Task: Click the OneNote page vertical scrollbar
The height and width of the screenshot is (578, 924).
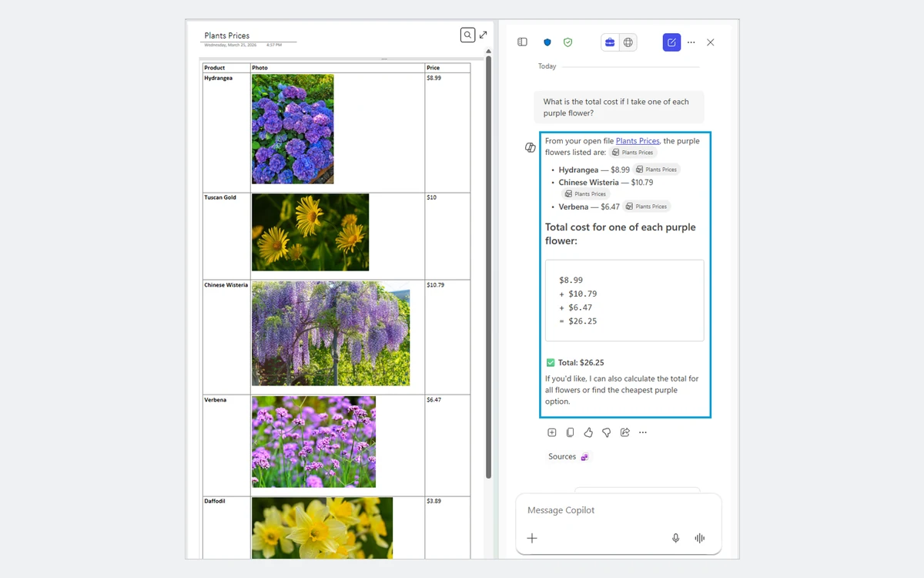Action: click(x=488, y=267)
